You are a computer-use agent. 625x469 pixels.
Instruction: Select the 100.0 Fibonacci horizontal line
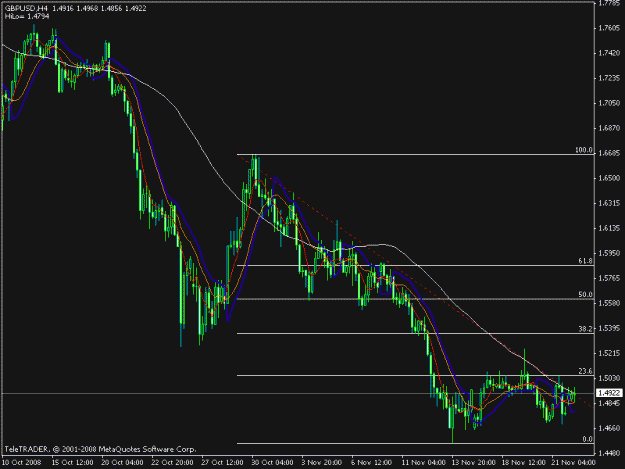pos(415,155)
